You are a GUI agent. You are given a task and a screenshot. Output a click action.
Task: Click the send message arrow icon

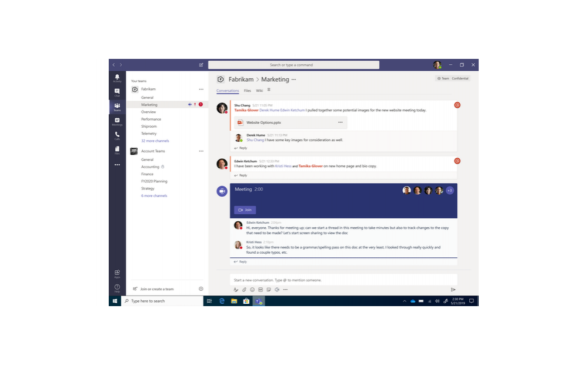tap(453, 290)
